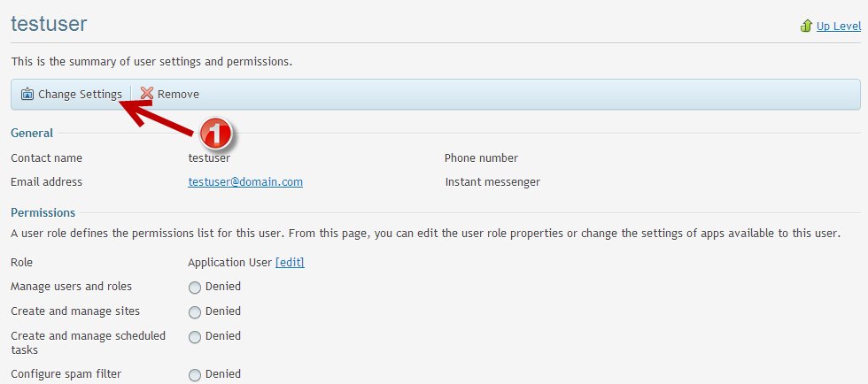868x384 pixels.
Task: Open the testuser@domain.com email link
Action: [245, 181]
